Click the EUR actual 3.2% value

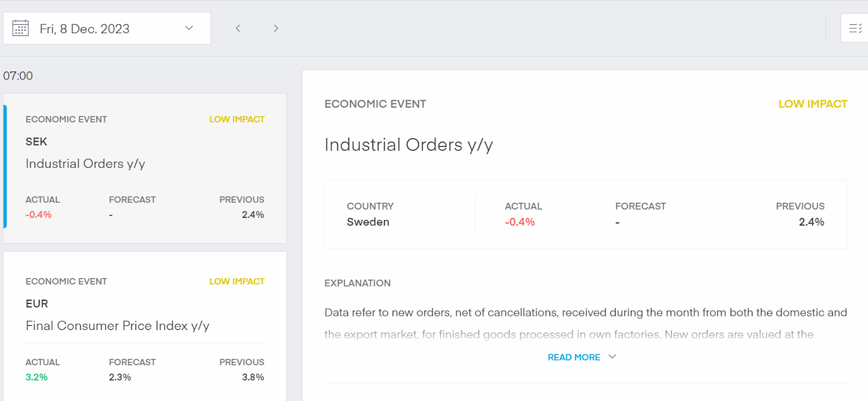tap(36, 377)
